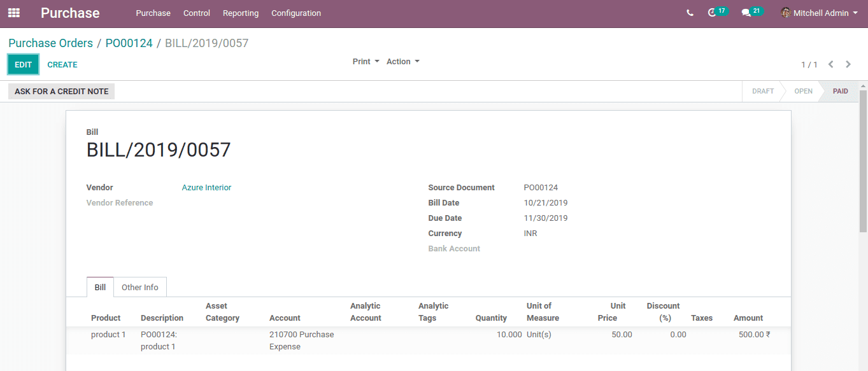
Task: Click the Taxes column header
Action: point(702,318)
